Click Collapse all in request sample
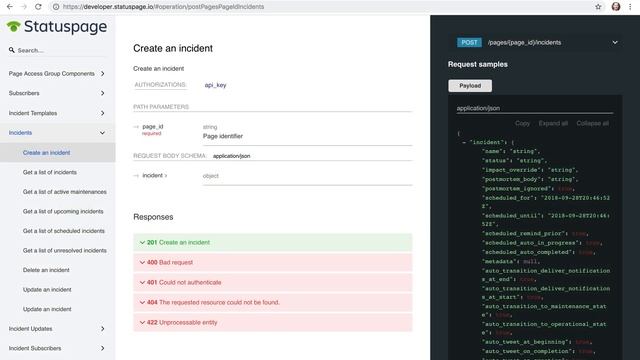Image resolution: width=640 pixels, height=360 pixels. [x=593, y=123]
